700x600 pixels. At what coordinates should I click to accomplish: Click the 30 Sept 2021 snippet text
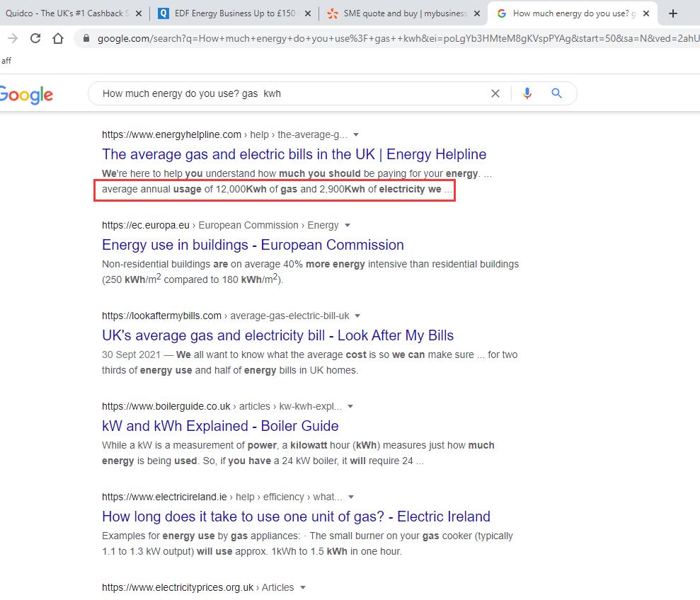309,362
